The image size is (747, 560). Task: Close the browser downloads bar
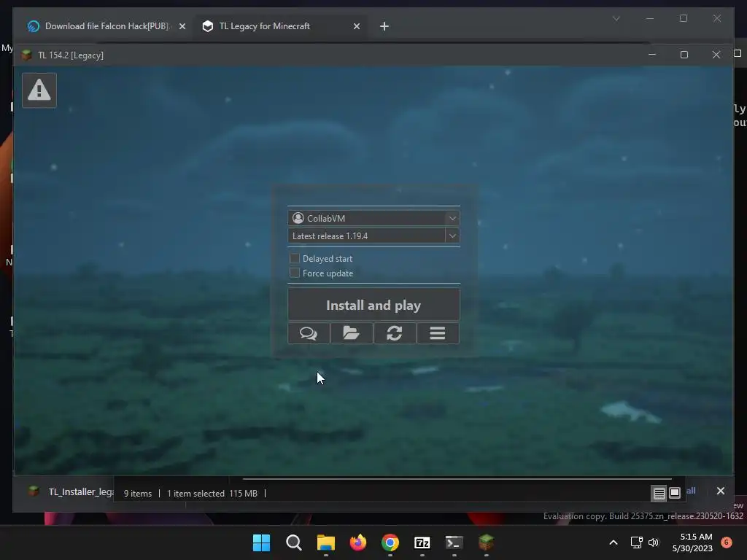point(720,491)
